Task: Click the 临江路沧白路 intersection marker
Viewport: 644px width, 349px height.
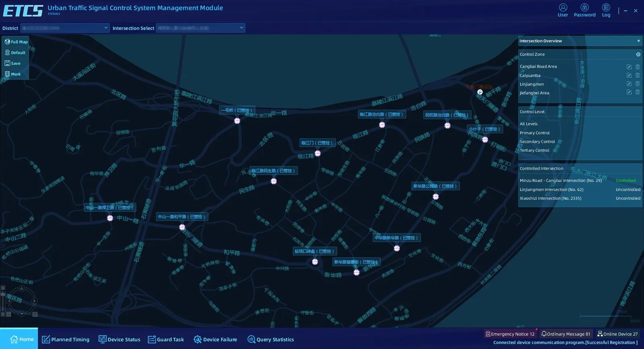Action: [382, 125]
